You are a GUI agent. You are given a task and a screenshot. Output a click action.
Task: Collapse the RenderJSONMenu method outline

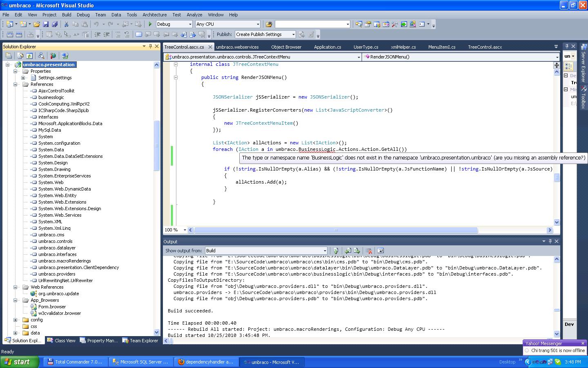176,77
